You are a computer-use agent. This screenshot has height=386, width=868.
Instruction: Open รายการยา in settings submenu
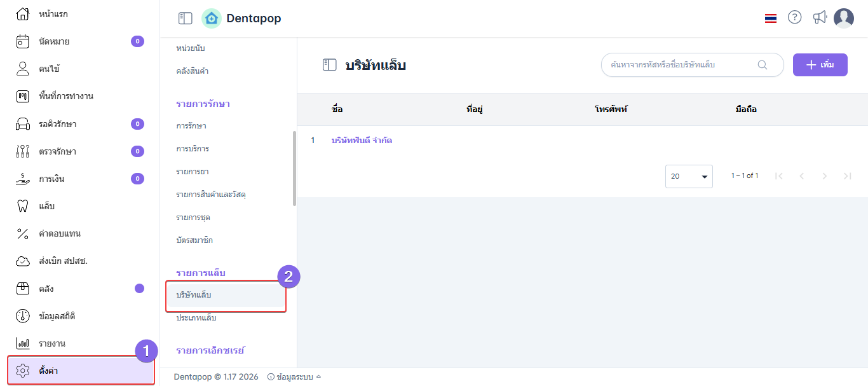(193, 172)
